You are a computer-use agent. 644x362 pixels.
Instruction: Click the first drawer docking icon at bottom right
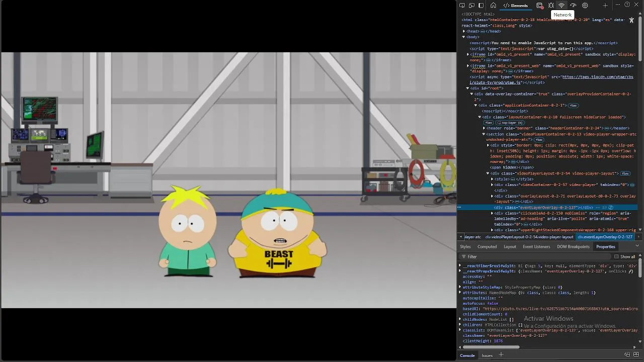click(627, 355)
